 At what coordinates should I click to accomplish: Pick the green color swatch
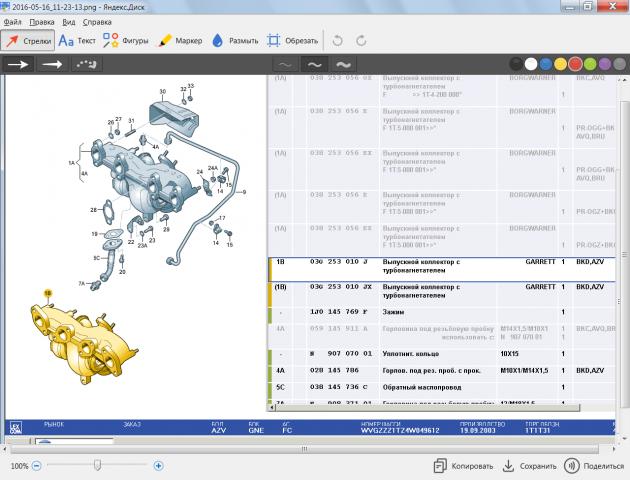click(590, 64)
